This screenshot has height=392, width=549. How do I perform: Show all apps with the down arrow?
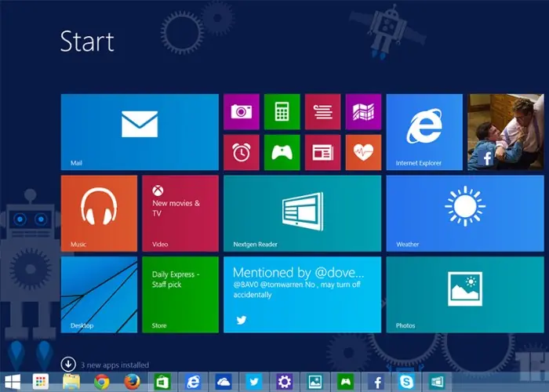(x=68, y=364)
